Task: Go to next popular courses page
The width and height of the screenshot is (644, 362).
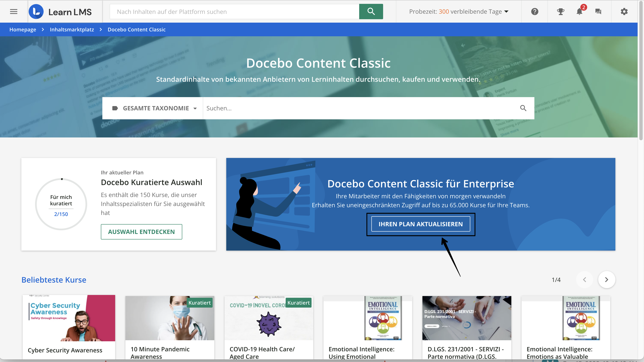Action: pyautogui.click(x=606, y=280)
